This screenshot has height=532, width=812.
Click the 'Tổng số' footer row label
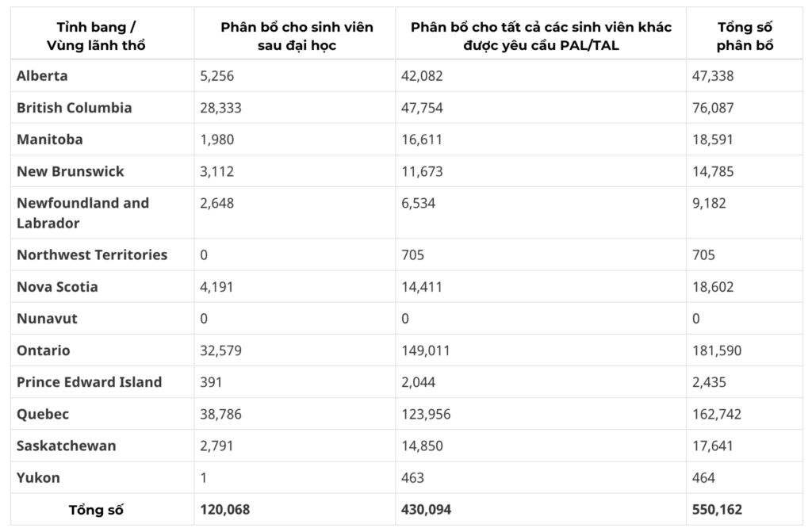tap(96, 510)
